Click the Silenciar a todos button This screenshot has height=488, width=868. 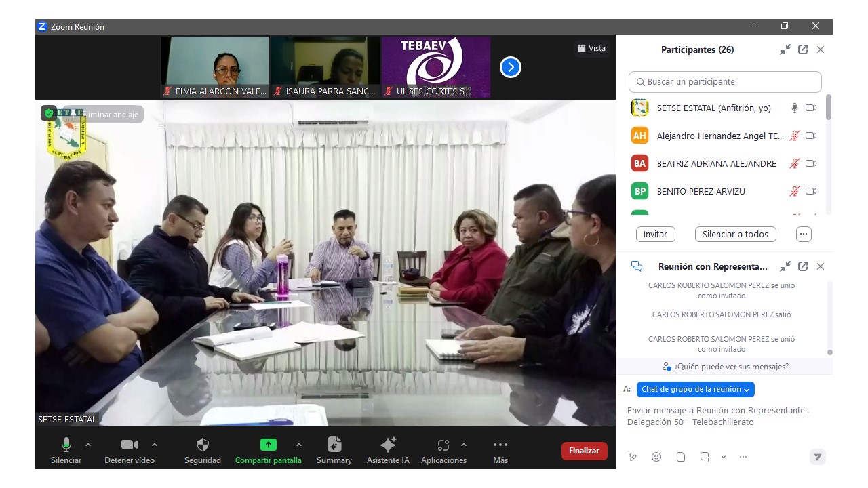pyautogui.click(x=735, y=234)
